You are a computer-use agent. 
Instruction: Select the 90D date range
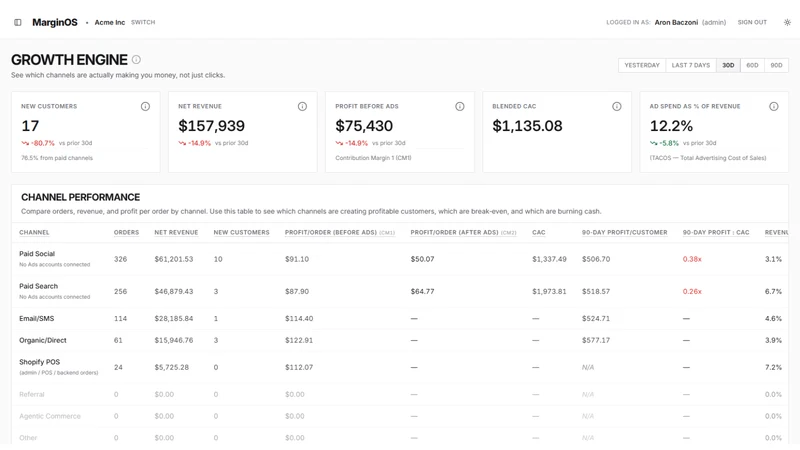pos(776,65)
